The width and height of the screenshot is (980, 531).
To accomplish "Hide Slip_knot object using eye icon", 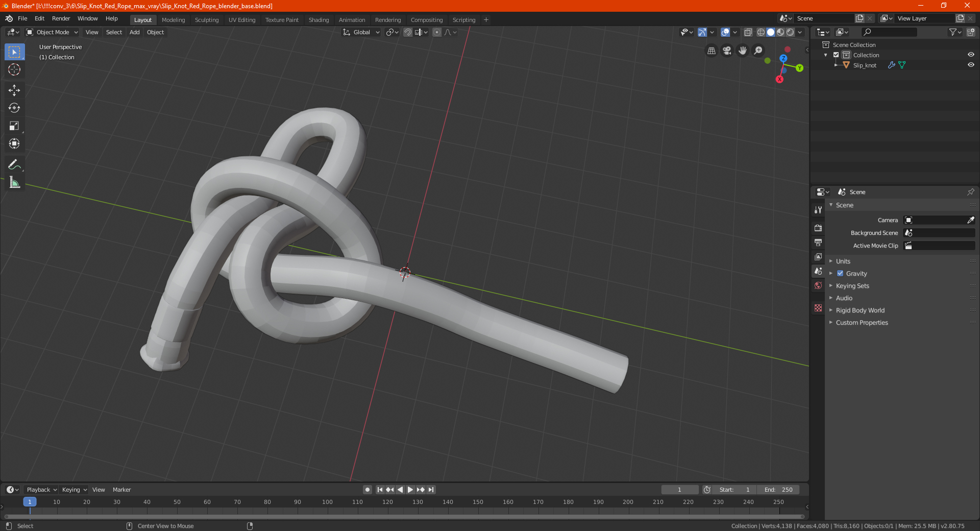I will (x=971, y=65).
